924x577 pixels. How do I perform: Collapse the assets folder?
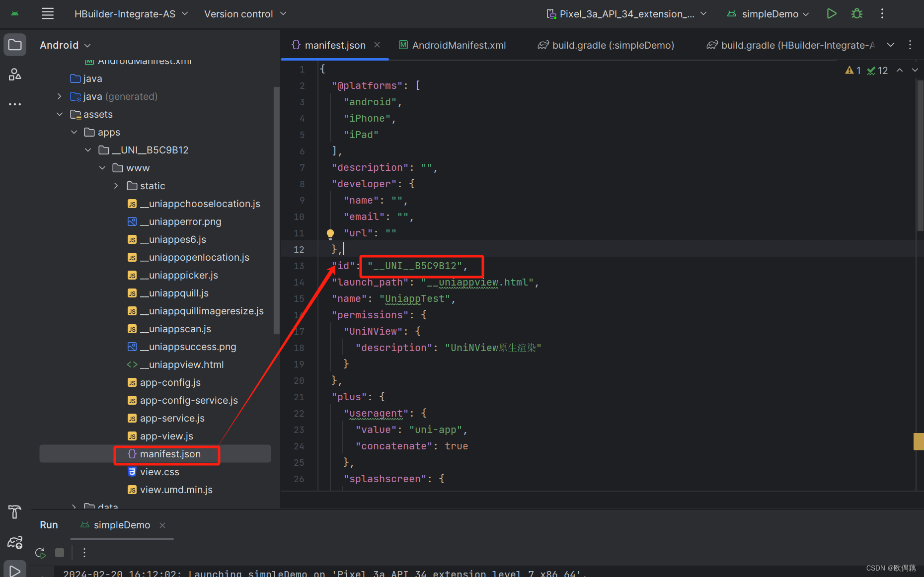[60, 114]
